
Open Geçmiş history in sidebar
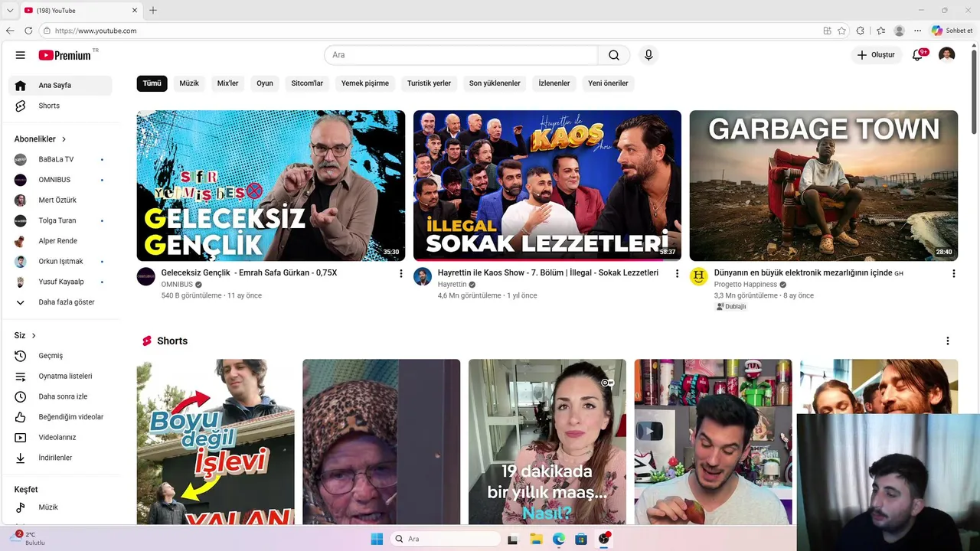pos(60,356)
